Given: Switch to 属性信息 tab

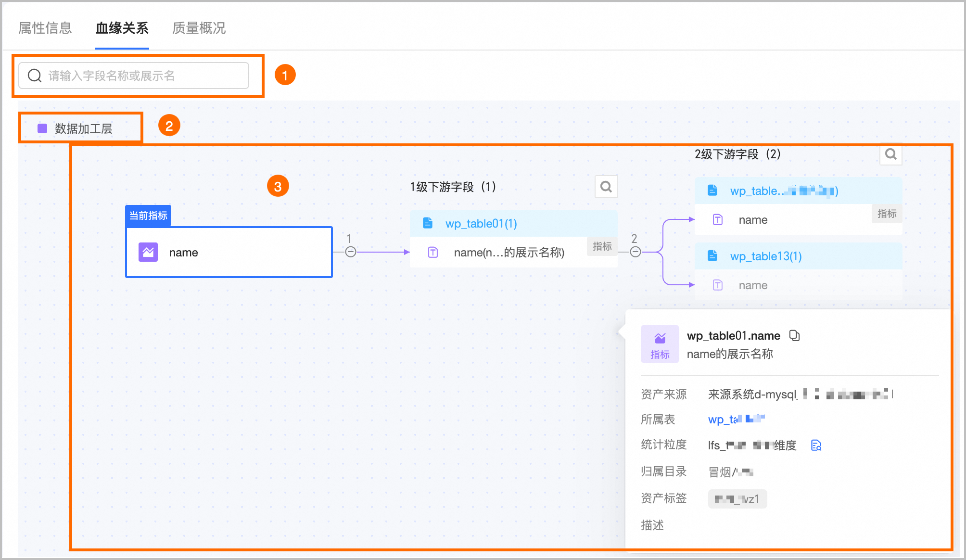Looking at the screenshot, I should tap(45, 28).
